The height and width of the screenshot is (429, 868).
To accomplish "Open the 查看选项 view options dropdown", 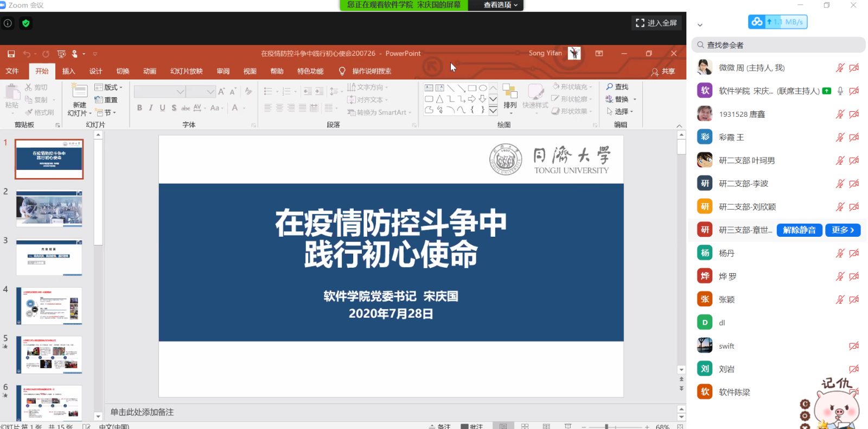I will coord(500,5).
